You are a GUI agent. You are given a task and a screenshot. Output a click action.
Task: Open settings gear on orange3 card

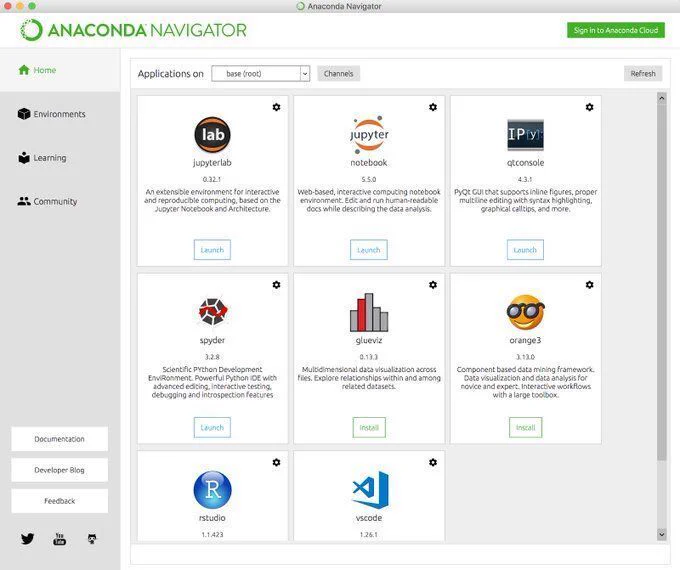(589, 285)
